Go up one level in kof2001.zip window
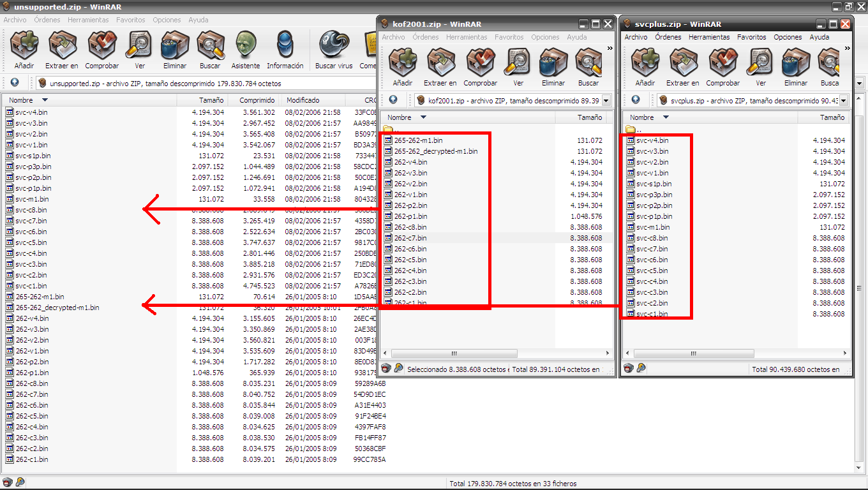This screenshot has height=490, width=868. coord(393,100)
